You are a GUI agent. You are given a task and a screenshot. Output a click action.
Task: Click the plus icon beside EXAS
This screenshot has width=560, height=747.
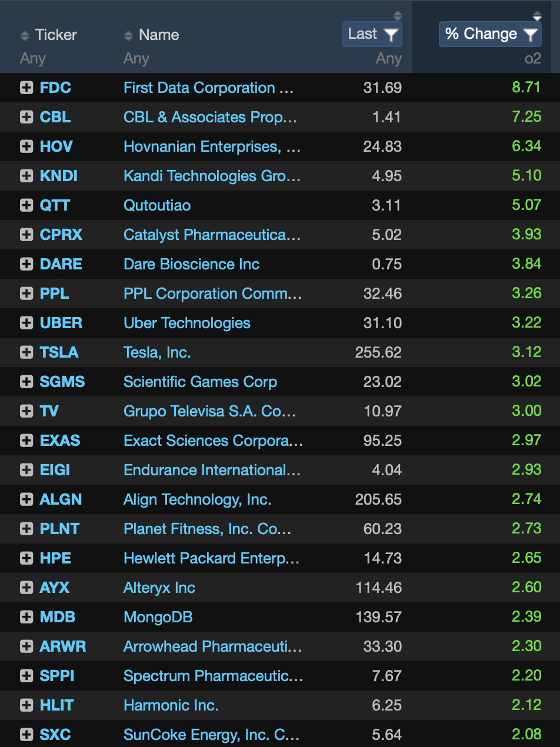[26, 441]
